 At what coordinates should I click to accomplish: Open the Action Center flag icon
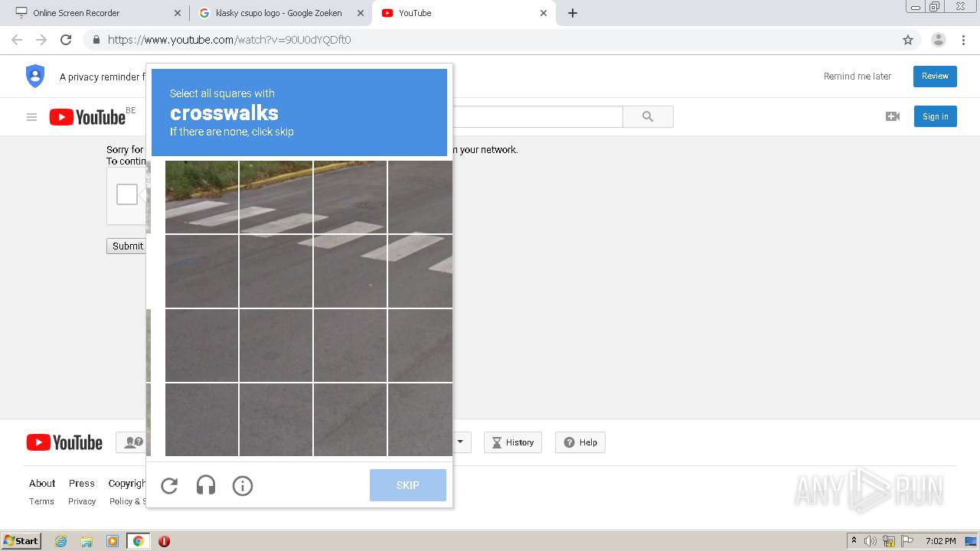907,541
